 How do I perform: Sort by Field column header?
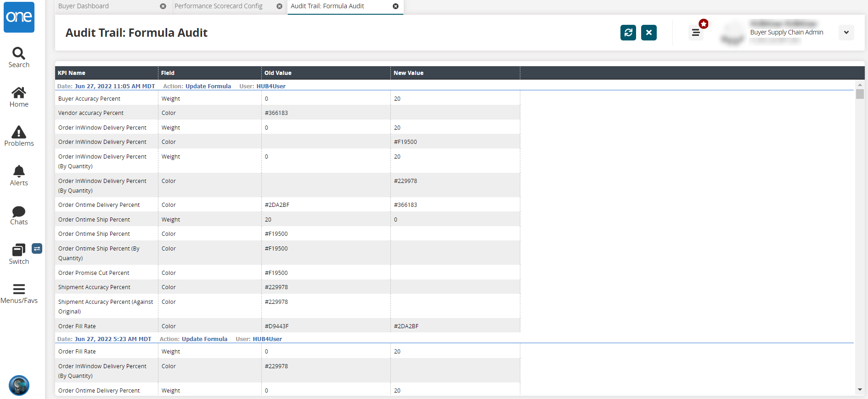tap(210, 73)
